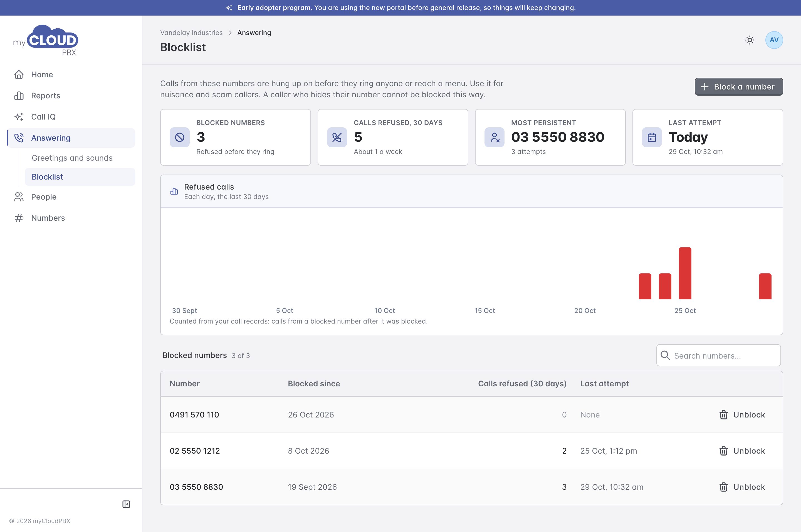Click the Block a number button
Image resolution: width=801 pixels, height=532 pixels.
738,87
